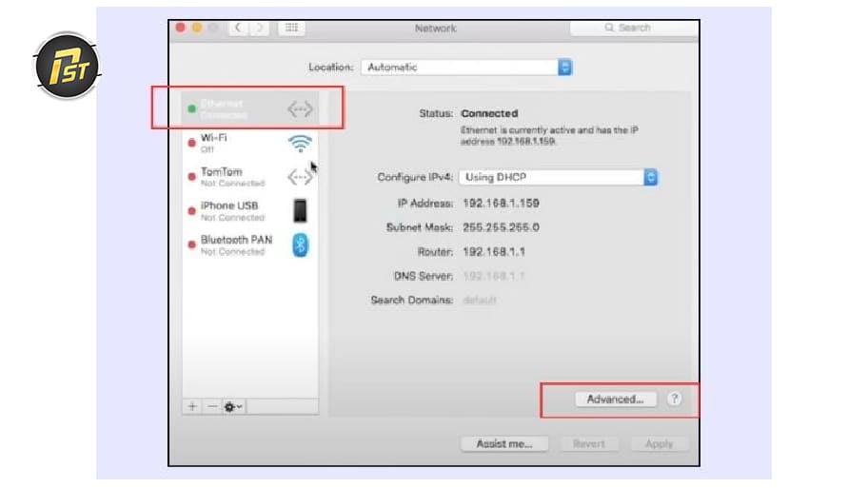Select the Bluetooth PAN service
The width and height of the screenshot is (868, 488).
coord(250,245)
